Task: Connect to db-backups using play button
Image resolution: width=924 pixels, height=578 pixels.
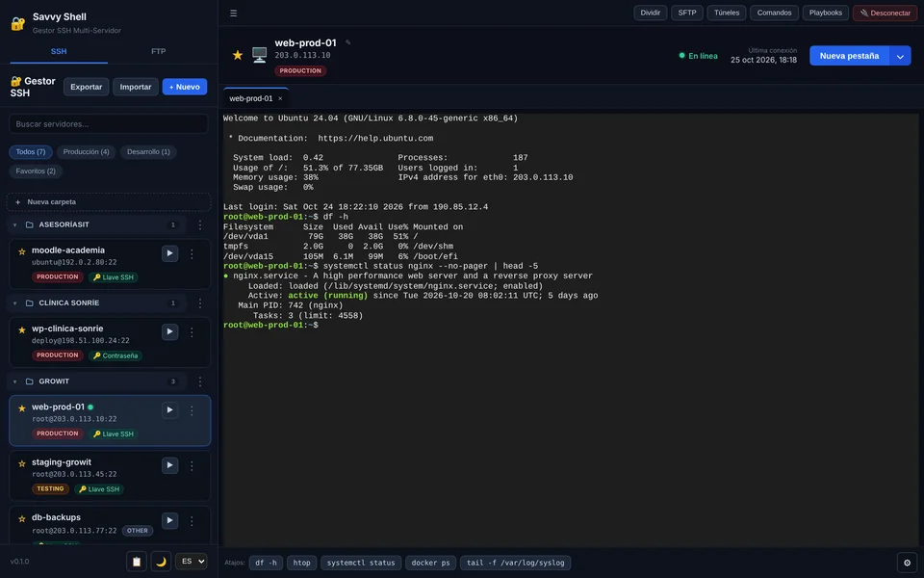Action: coord(169,521)
